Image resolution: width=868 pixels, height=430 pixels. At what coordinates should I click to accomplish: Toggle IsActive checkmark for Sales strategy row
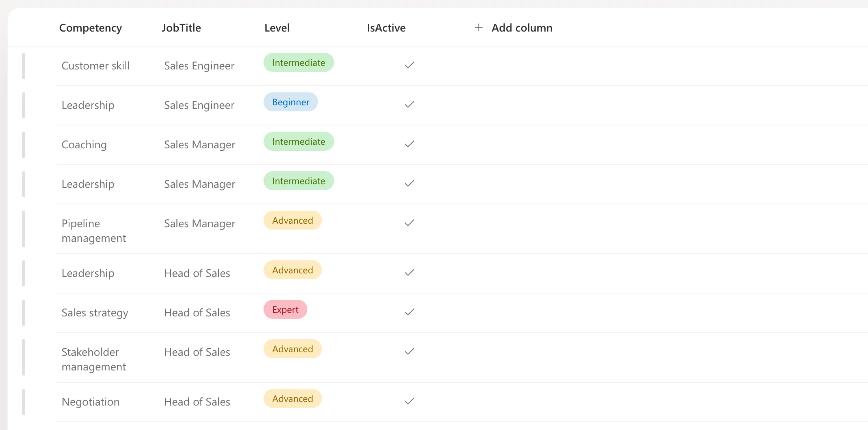tap(410, 312)
